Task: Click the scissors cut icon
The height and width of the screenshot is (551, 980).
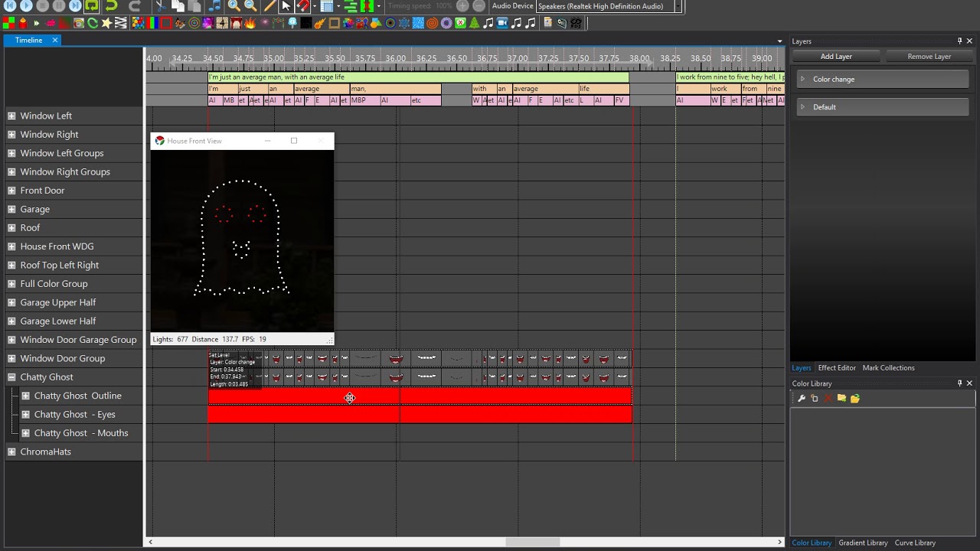Action: tap(161, 6)
